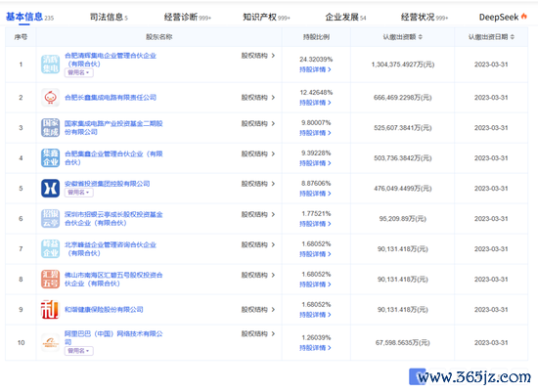The image size is (538, 392).
Task: Open 和谐健康保险股份有限公司 company link
Action: pos(104,309)
